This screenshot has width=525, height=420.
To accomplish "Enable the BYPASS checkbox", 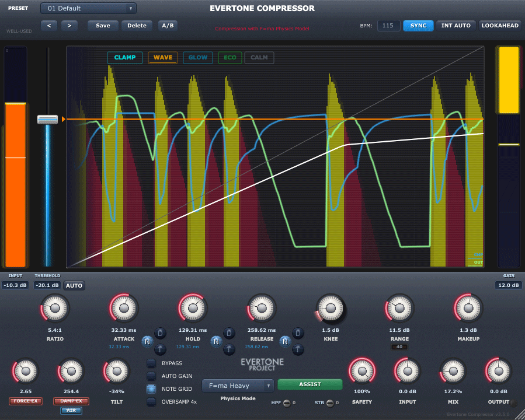I will [151, 363].
